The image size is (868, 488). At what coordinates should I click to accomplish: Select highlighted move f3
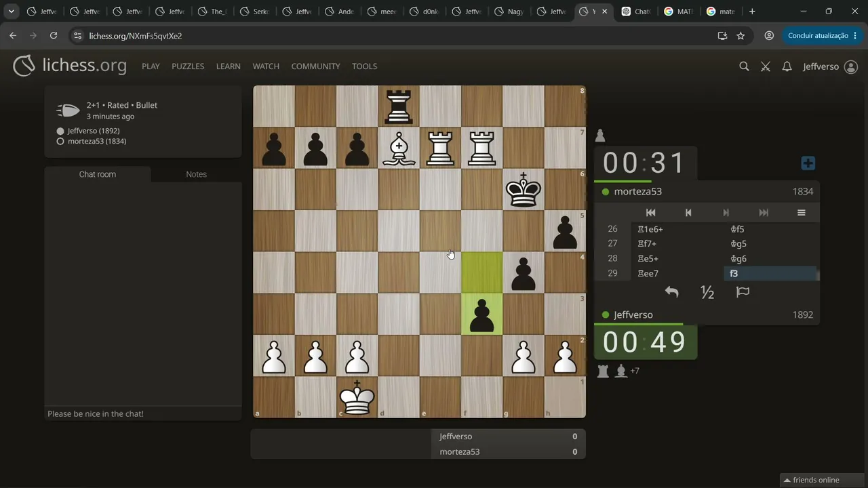click(x=770, y=274)
